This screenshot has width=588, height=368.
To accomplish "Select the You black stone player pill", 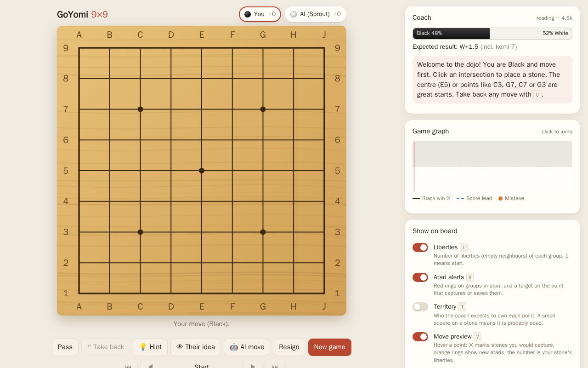I will (260, 14).
